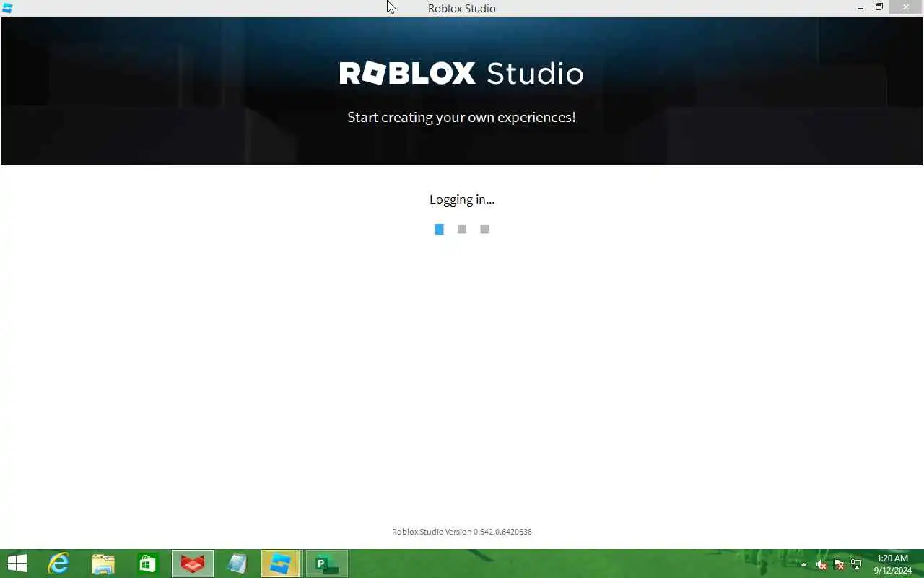Click the blue loading progress square
Screen dimensions: 924x578
pos(439,229)
